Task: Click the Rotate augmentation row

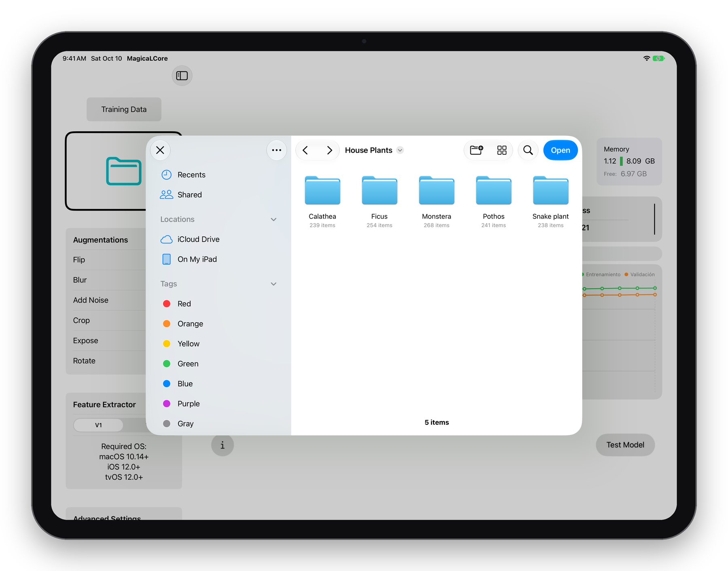Action: [109, 361]
